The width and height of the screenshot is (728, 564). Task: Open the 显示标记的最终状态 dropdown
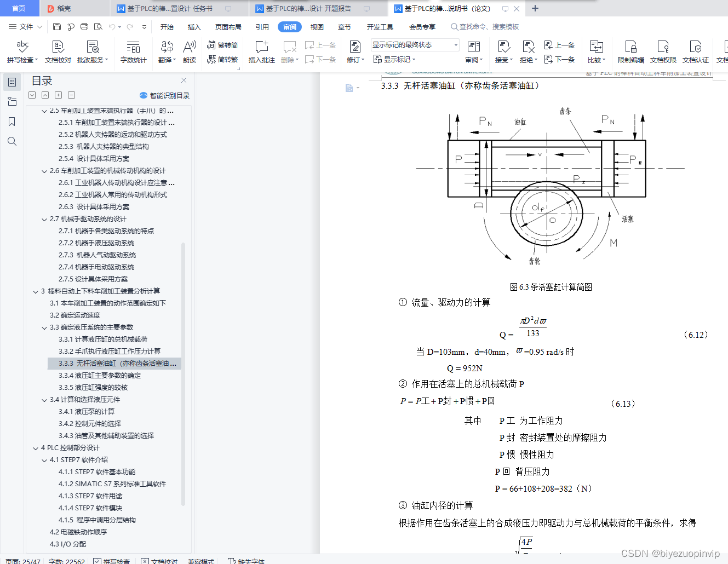[x=415, y=45]
